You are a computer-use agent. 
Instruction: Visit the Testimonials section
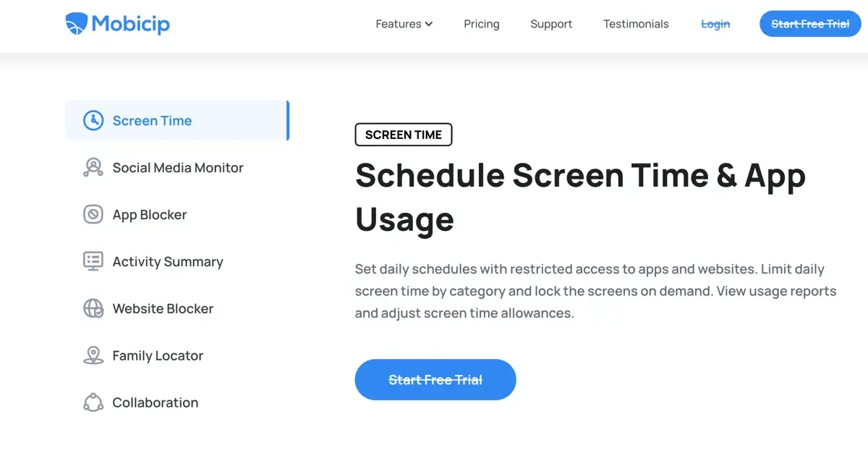click(x=636, y=24)
